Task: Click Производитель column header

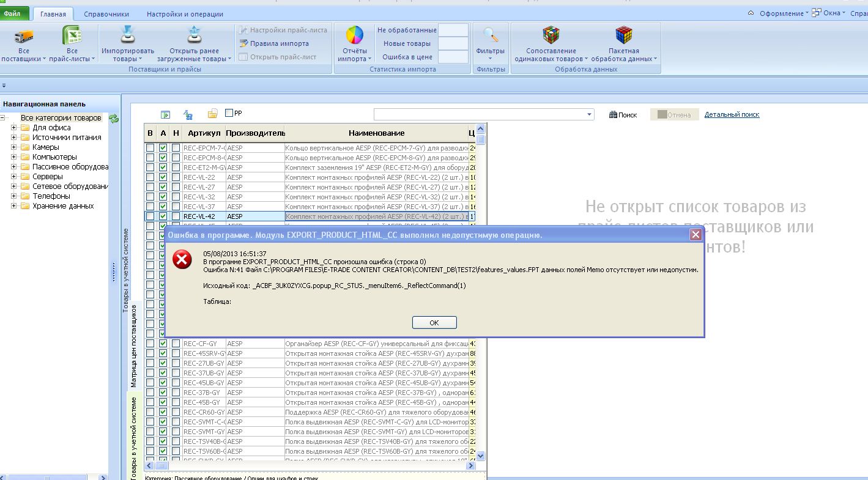Action: click(x=255, y=133)
